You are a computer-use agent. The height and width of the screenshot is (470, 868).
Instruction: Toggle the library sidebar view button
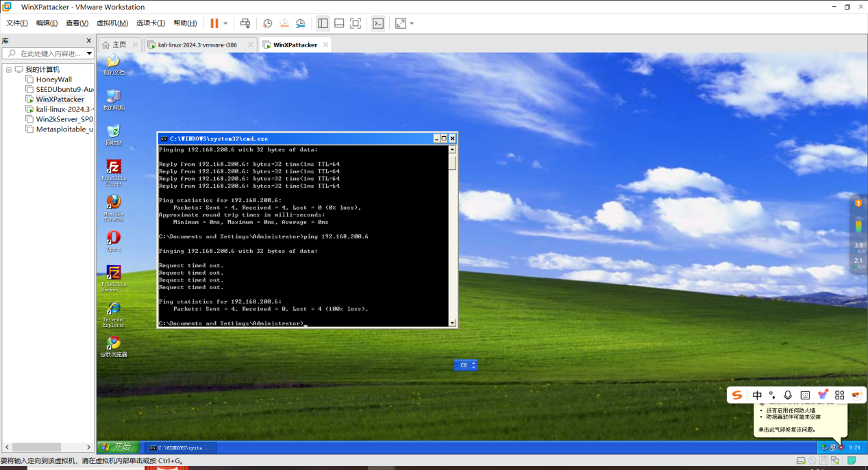pyautogui.click(x=323, y=23)
